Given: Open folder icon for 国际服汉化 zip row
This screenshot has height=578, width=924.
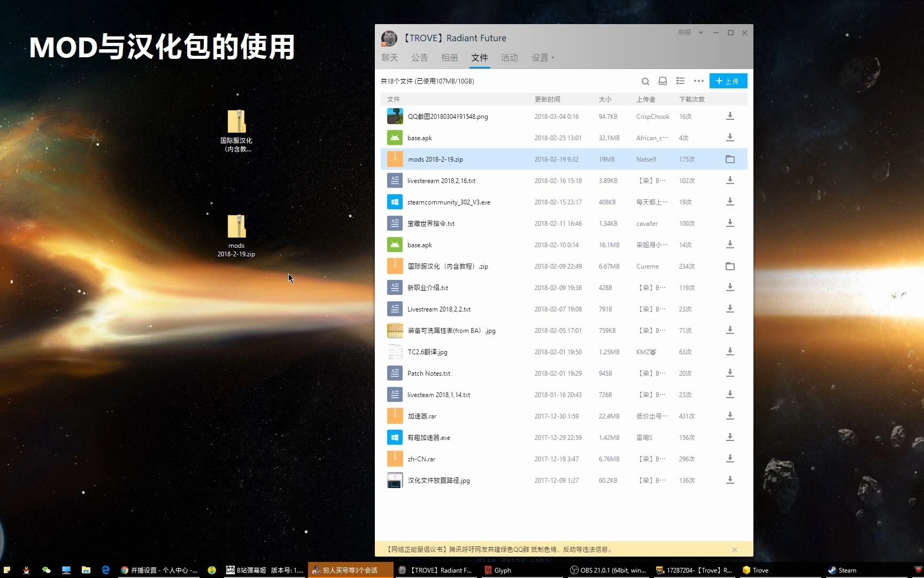Looking at the screenshot, I should [x=730, y=266].
